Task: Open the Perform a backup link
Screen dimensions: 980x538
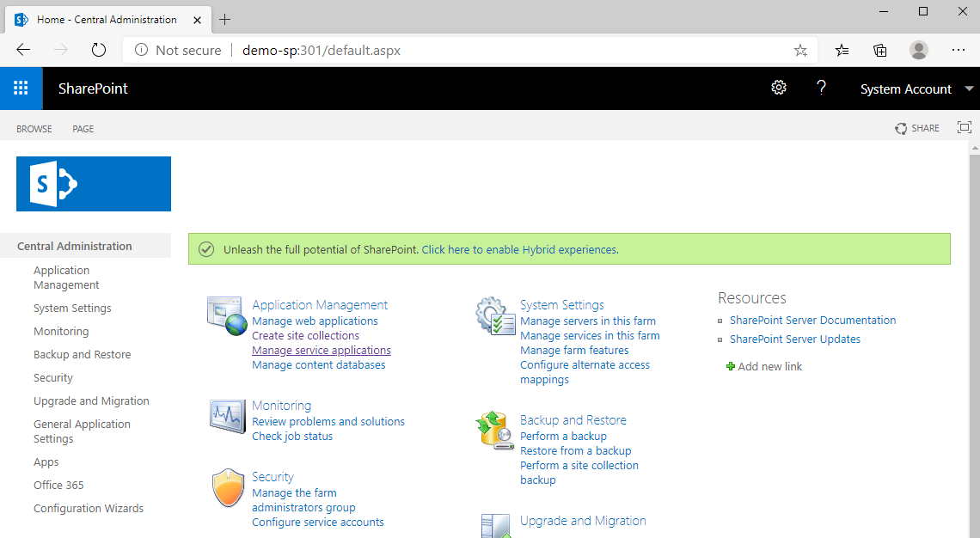Action: [x=563, y=436]
